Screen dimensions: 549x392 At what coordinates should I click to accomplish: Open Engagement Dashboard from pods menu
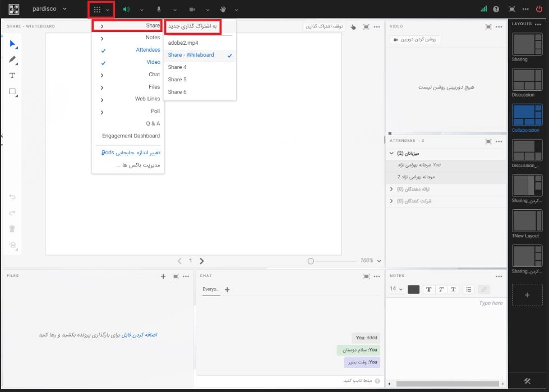coord(128,136)
